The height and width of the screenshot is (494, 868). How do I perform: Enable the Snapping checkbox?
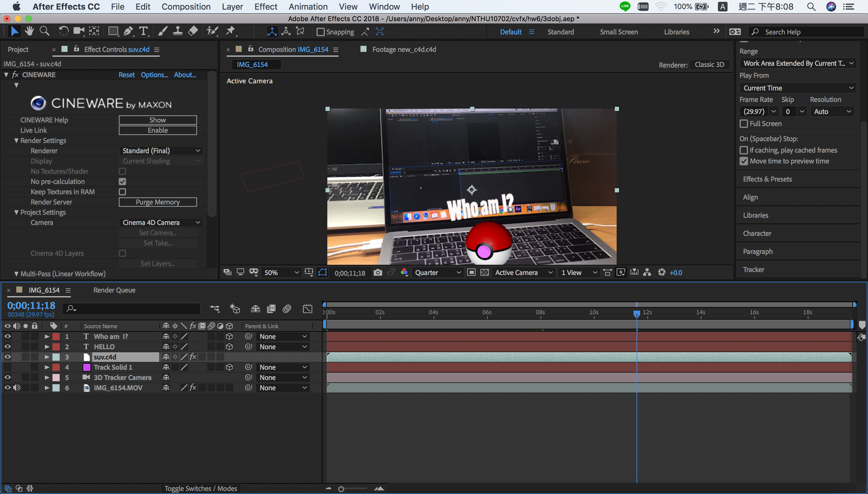coord(320,32)
